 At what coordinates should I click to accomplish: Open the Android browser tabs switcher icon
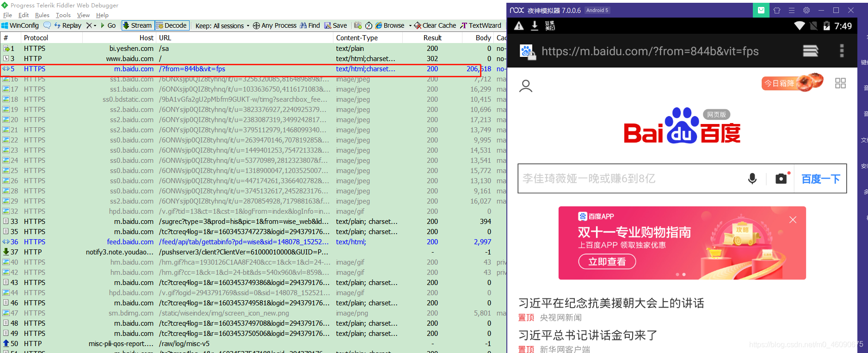810,51
